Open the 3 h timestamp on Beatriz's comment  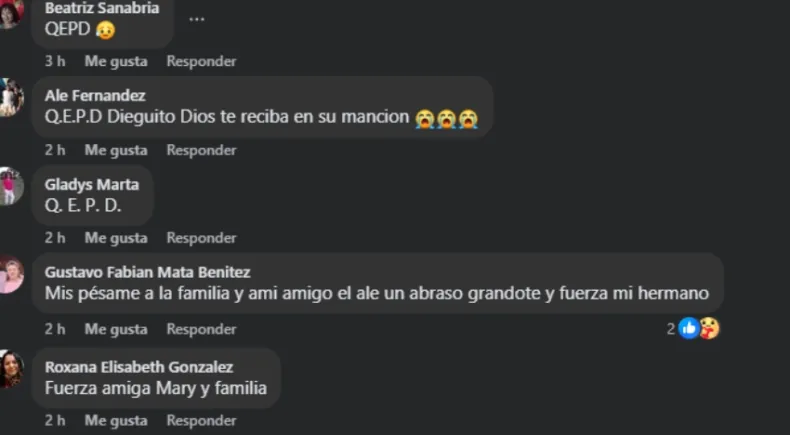click(55, 61)
